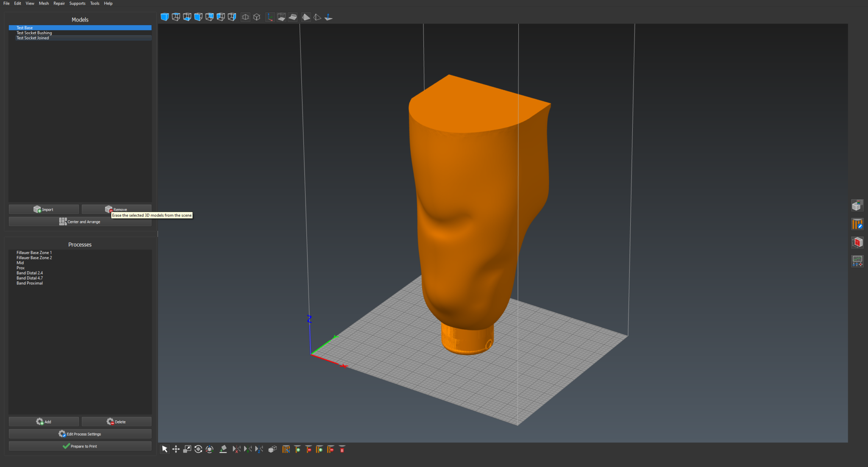
Task: Select the Scale tool
Action: 187,449
